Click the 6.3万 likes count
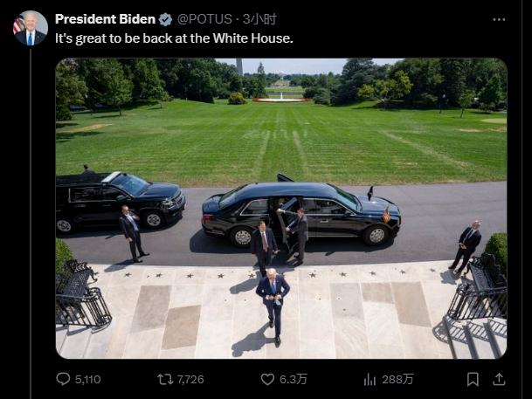 click(294, 379)
